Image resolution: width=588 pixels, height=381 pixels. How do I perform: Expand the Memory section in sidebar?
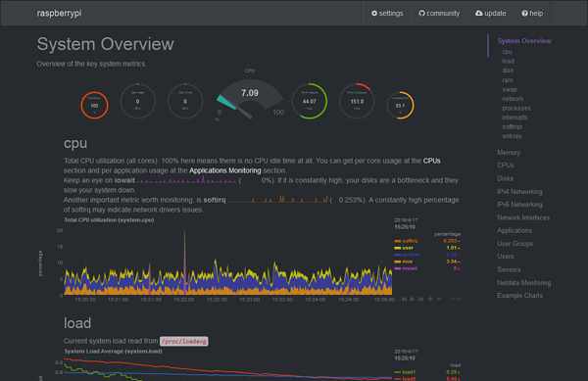tap(509, 153)
